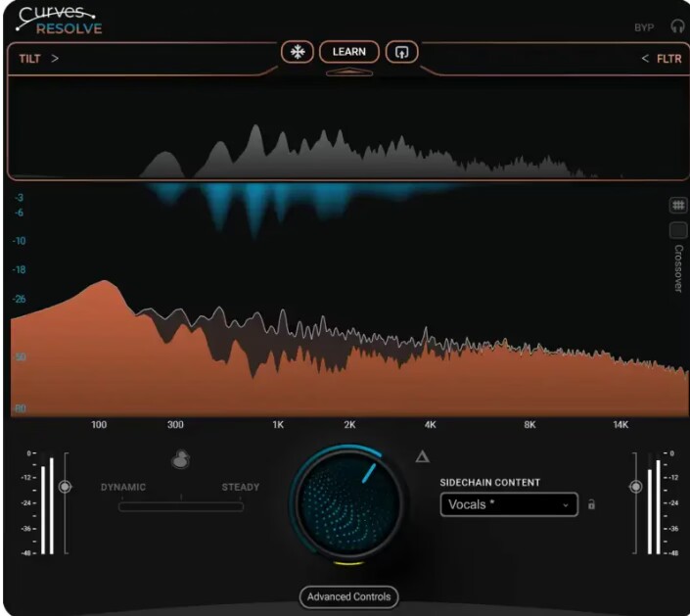
Task: Expand the TILT panel arrow
Action: point(55,58)
